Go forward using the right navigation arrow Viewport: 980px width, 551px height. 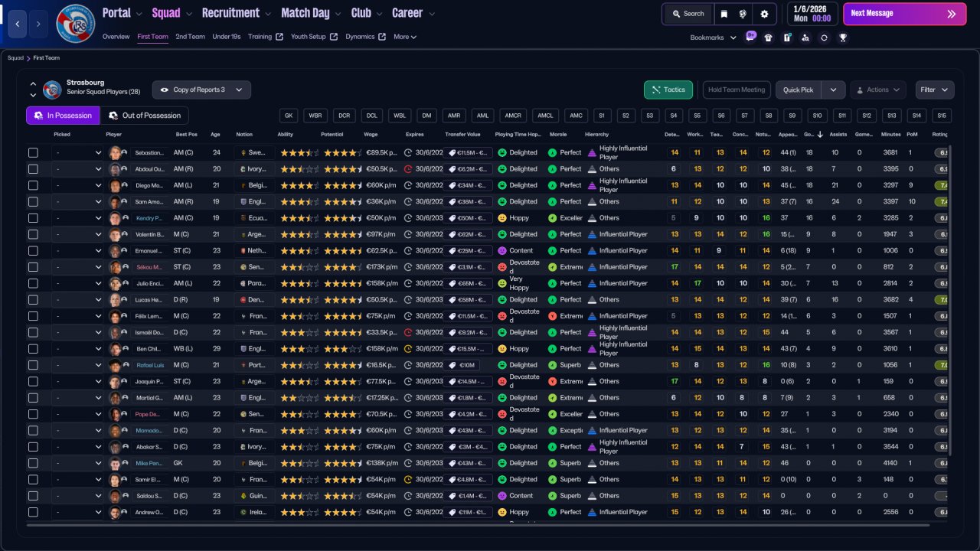click(38, 24)
